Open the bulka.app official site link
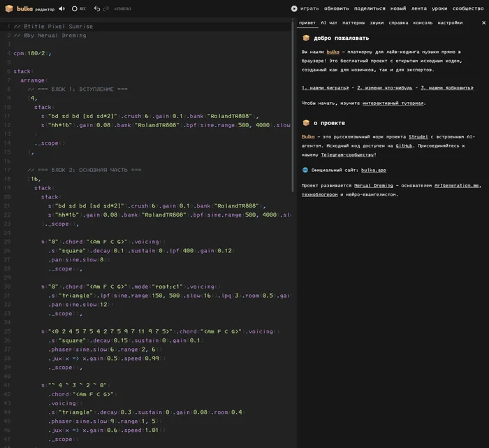Image resolution: width=489 pixels, height=448 pixels. 373,170
